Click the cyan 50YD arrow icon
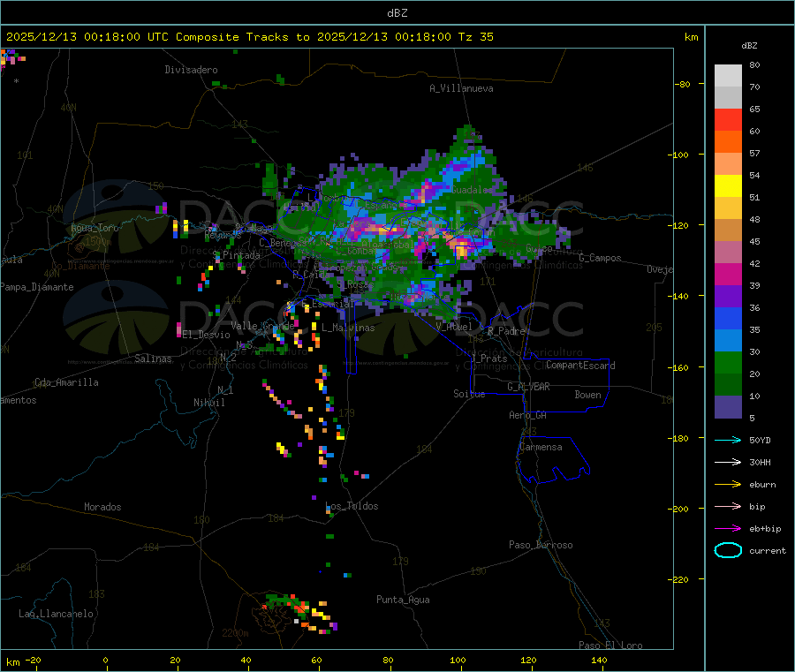This screenshot has height=672, width=795. [728, 440]
